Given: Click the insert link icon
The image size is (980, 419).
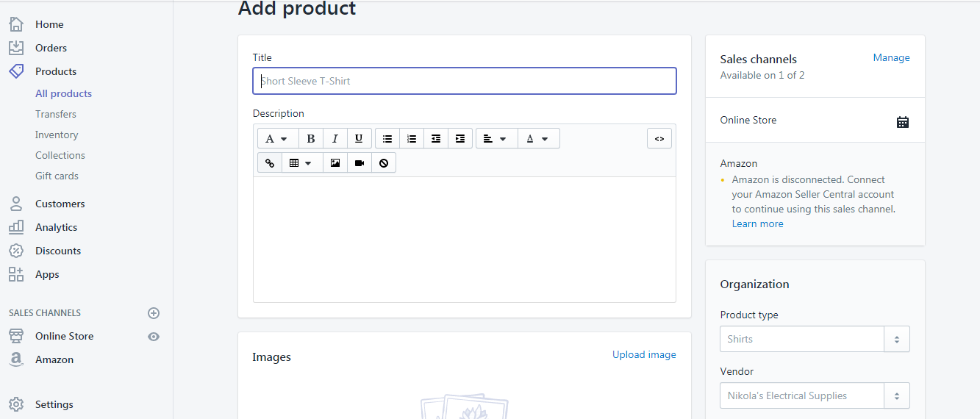Looking at the screenshot, I should coord(270,163).
